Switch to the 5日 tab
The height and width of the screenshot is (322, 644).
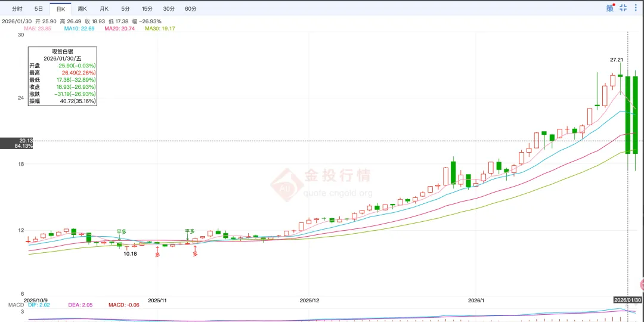39,8
